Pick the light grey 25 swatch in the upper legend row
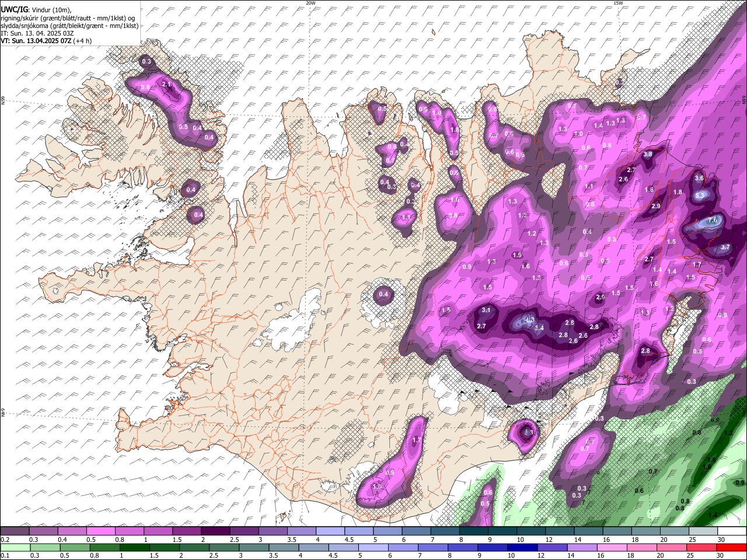The image size is (747, 560). (704, 531)
